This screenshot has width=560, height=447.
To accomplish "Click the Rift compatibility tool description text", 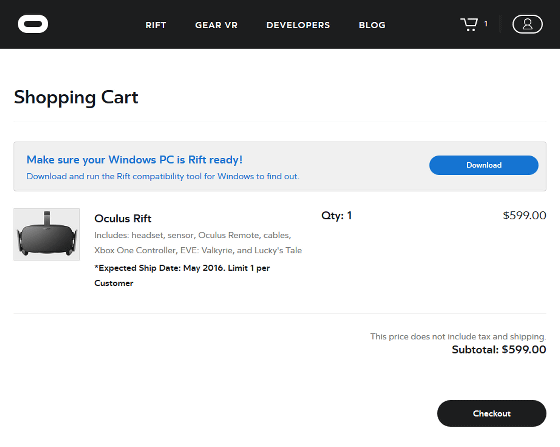I will pyautogui.click(x=163, y=176).
